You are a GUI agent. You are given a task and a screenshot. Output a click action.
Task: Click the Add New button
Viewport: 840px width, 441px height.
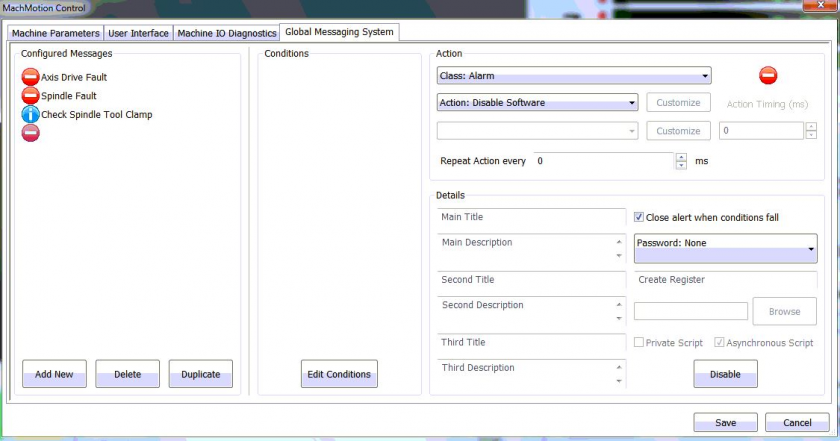click(54, 374)
